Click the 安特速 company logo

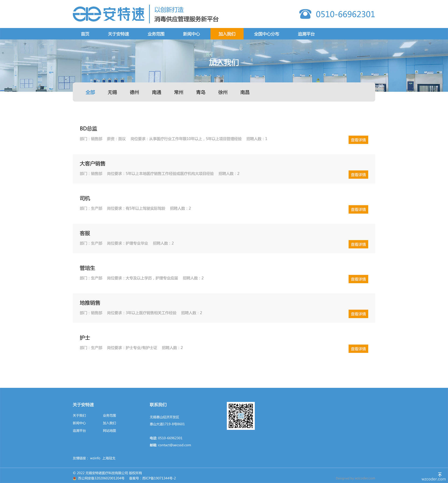point(108,14)
